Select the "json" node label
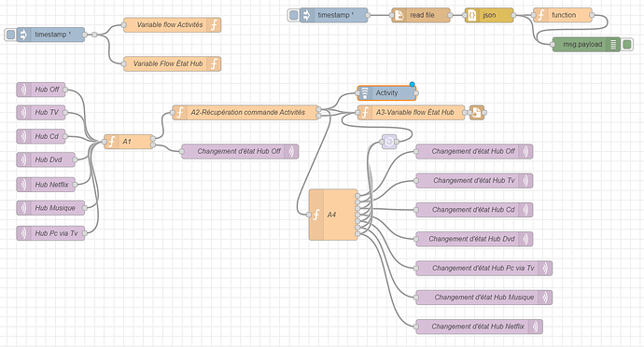 [x=489, y=15]
